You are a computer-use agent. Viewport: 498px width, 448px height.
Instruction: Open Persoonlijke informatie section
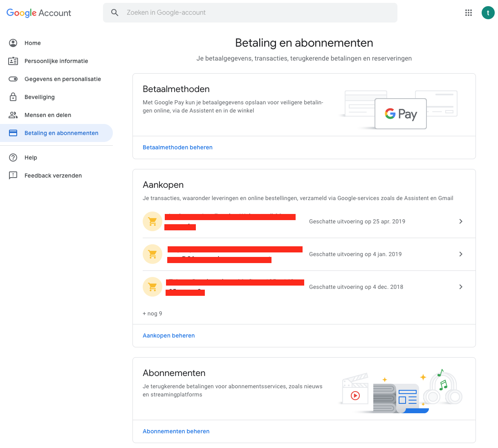click(56, 61)
